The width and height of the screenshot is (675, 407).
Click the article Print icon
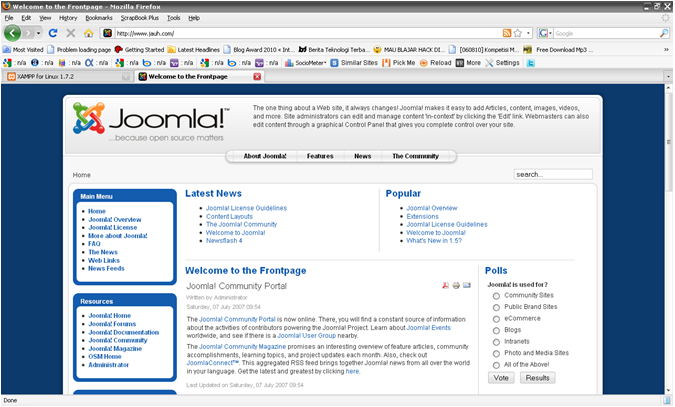(x=456, y=286)
